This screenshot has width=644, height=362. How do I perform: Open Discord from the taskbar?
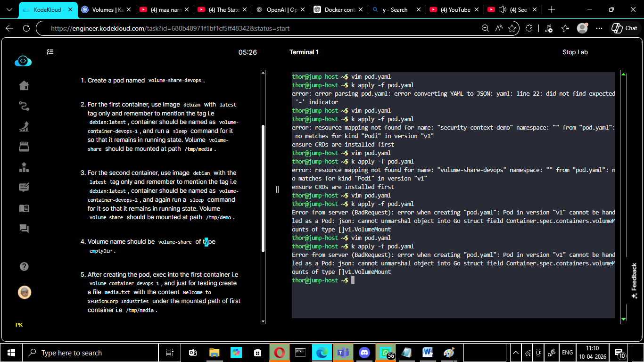click(x=364, y=353)
